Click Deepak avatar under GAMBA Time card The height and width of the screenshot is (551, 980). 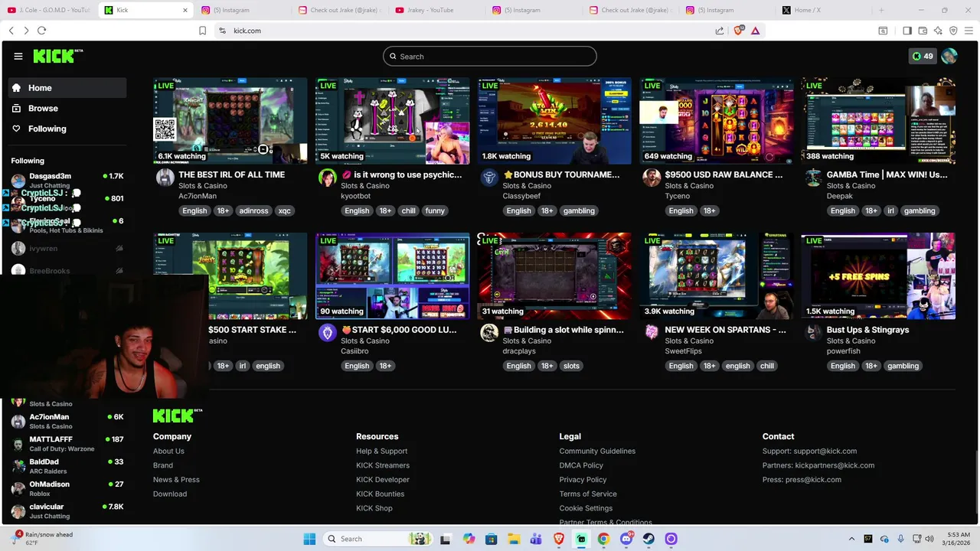(x=813, y=178)
